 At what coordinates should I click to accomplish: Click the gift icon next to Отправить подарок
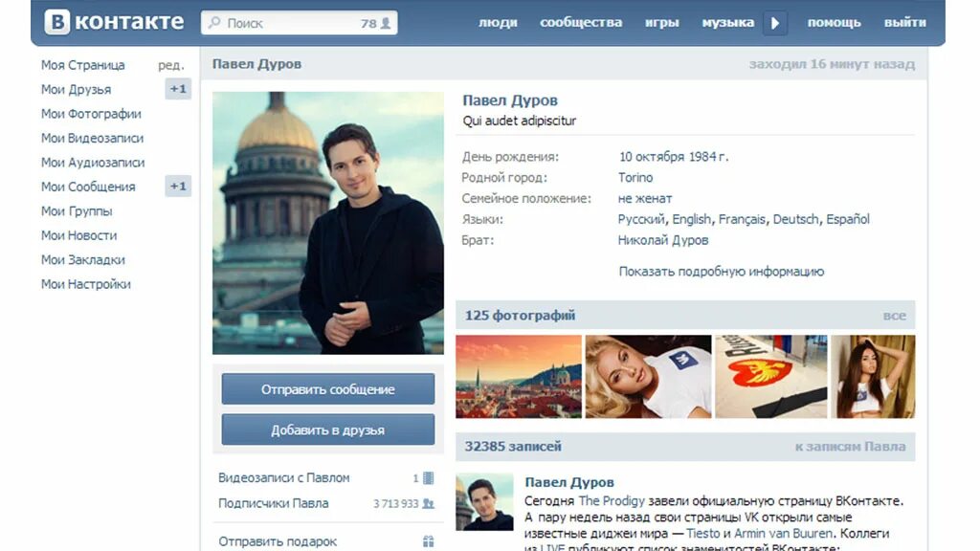tap(428, 541)
